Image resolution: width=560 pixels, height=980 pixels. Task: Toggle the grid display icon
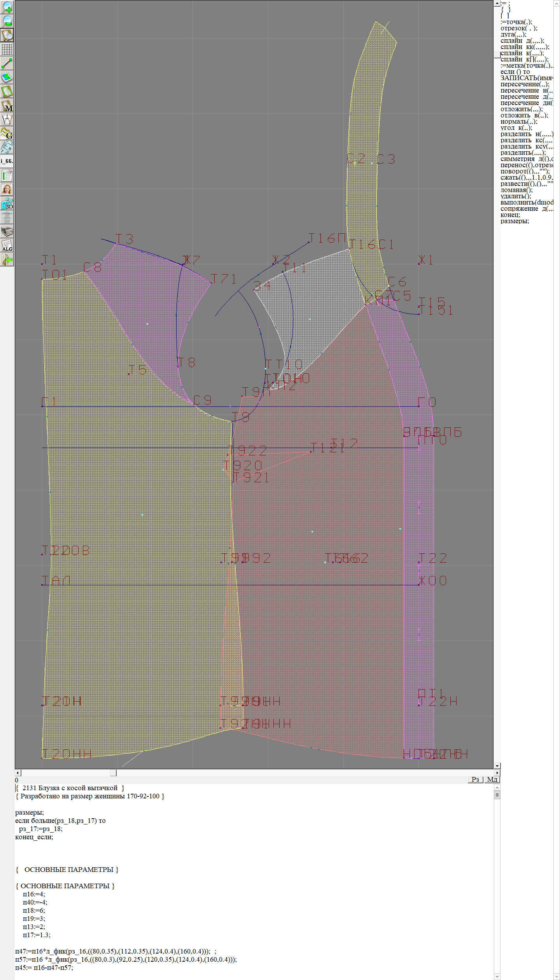(x=7, y=49)
